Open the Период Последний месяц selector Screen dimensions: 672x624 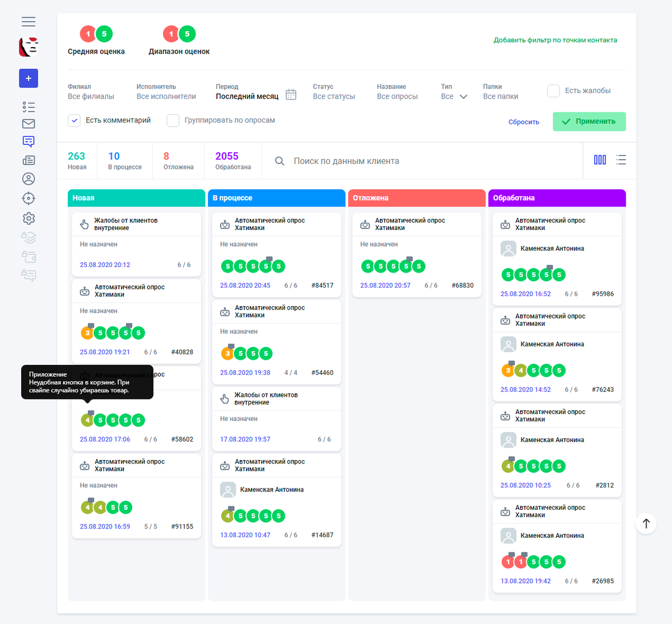coord(247,92)
